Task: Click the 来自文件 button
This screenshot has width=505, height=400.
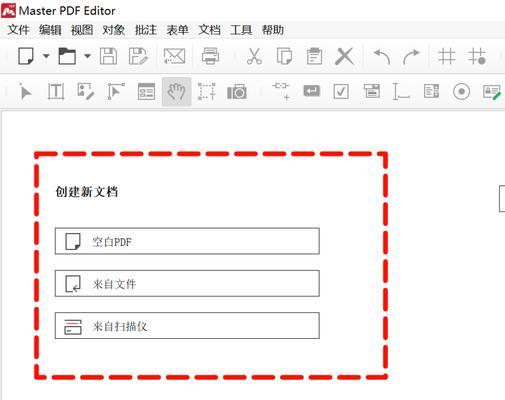Action: pos(187,284)
